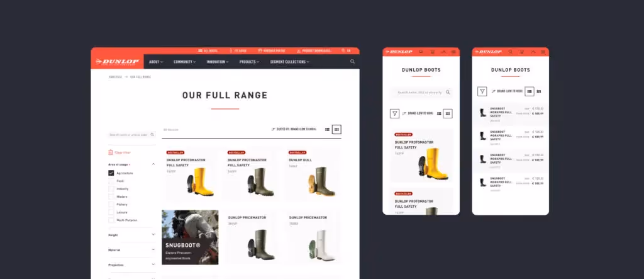Click the sort icon before Sorted by
This screenshot has height=279, width=644.
[274, 129]
